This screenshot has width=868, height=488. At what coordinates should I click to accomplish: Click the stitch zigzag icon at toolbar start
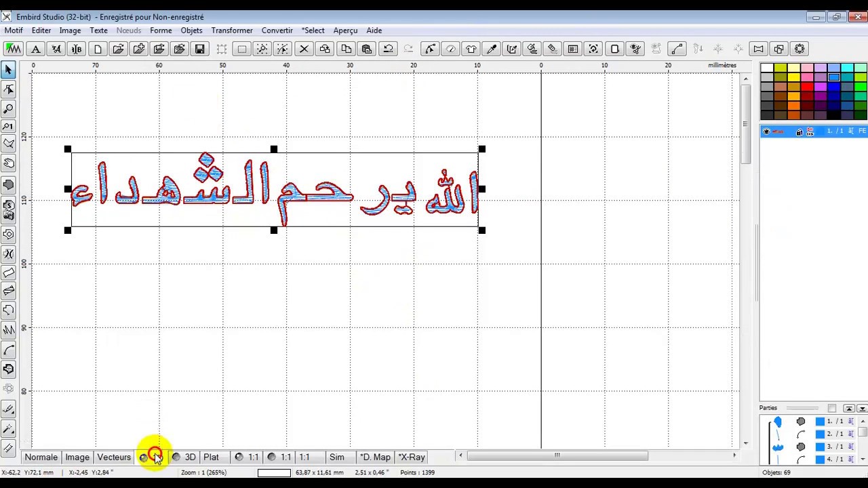pos(13,49)
